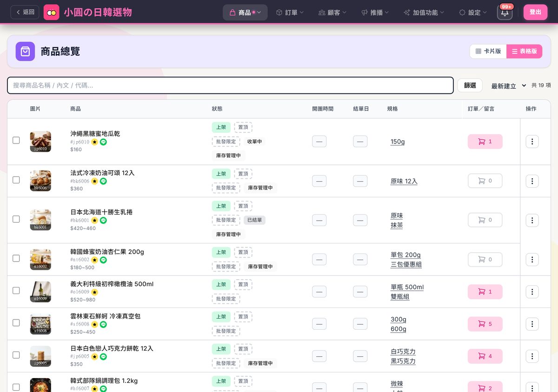Viewport: 558px width, 392px height.
Task: Click the 收單中 status tag
Action: tap(254, 142)
